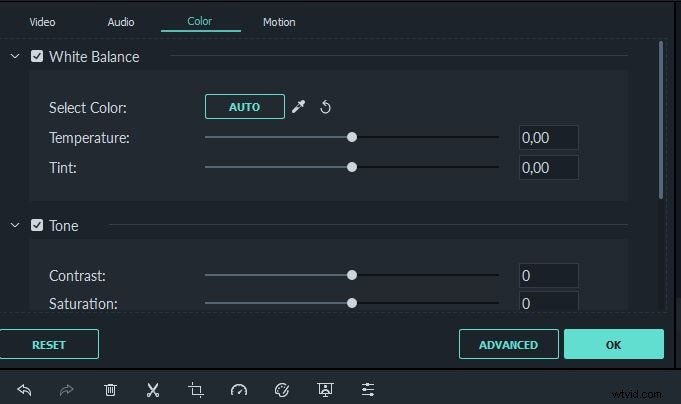Click the Temperature slider handle

coord(352,137)
